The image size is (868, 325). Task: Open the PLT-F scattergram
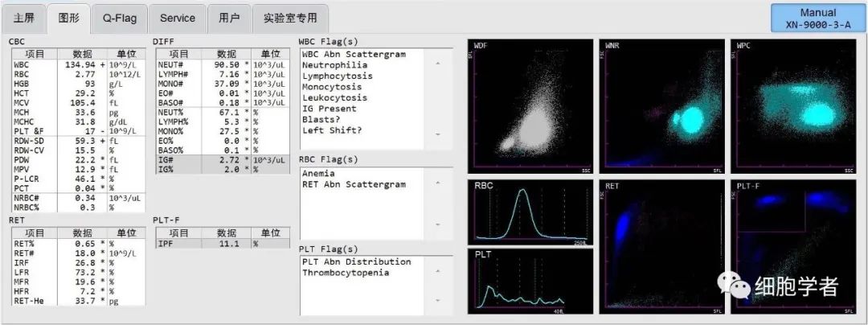(x=792, y=248)
